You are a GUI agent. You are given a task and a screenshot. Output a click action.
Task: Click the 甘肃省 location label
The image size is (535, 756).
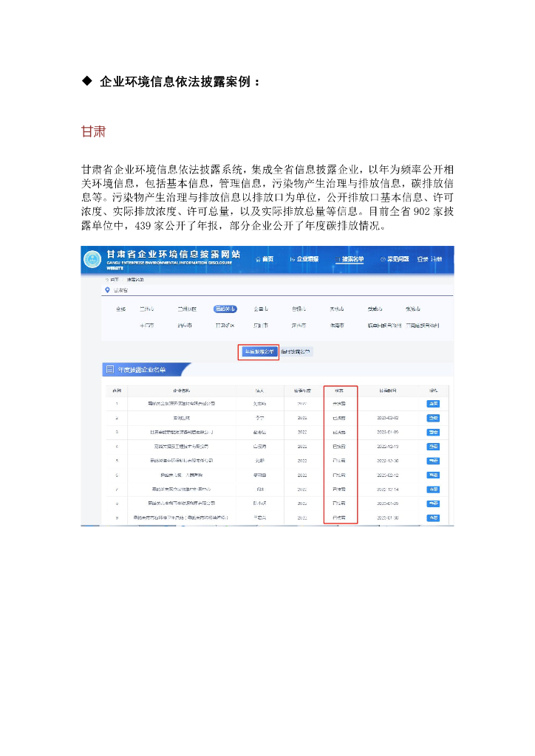(x=120, y=290)
